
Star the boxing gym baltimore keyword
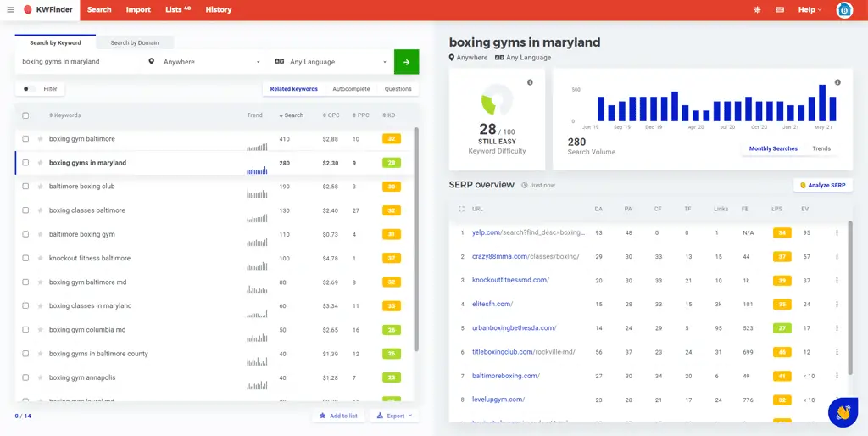[x=41, y=139]
